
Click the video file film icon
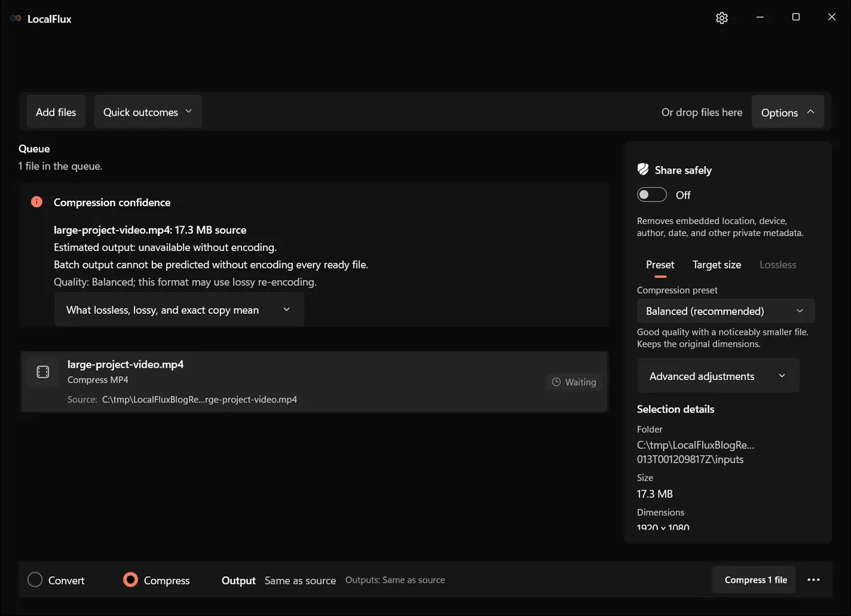pyautogui.click(x=43, y=372)
